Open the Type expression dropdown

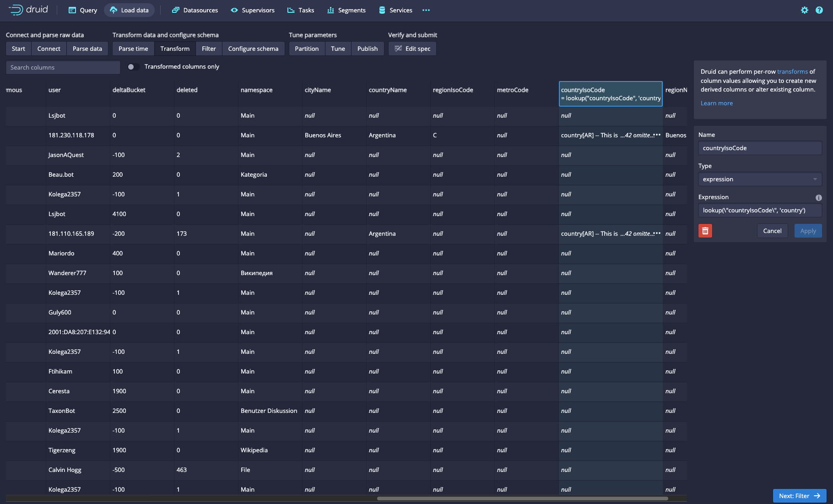pyautogui.click(x=760, y=179)
